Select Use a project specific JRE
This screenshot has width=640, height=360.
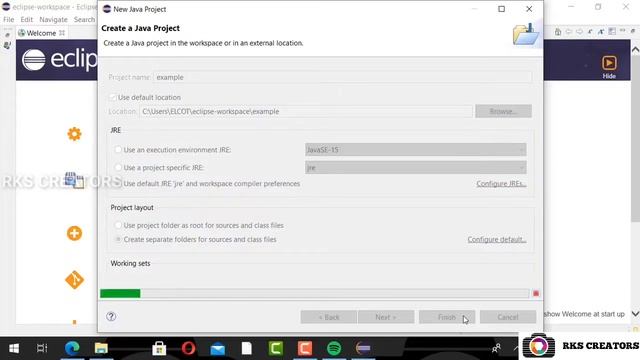118,167
